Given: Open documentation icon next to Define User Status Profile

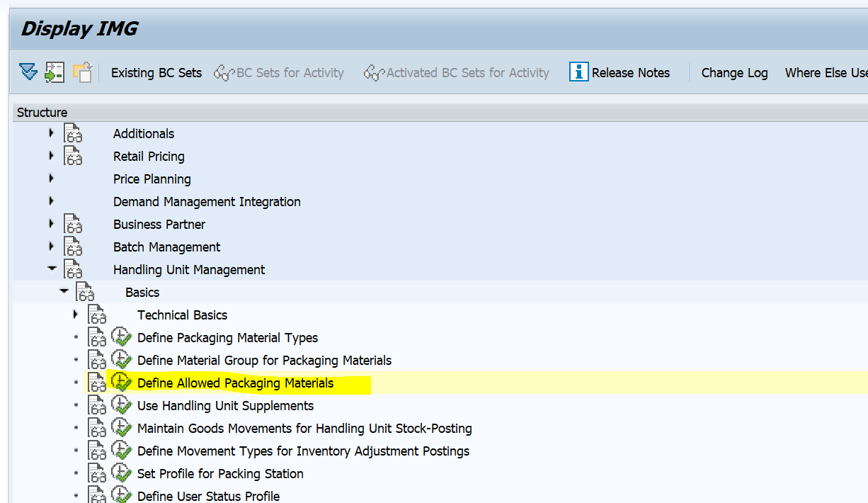Looking at the screenshot, I should (x=97, y=495).
